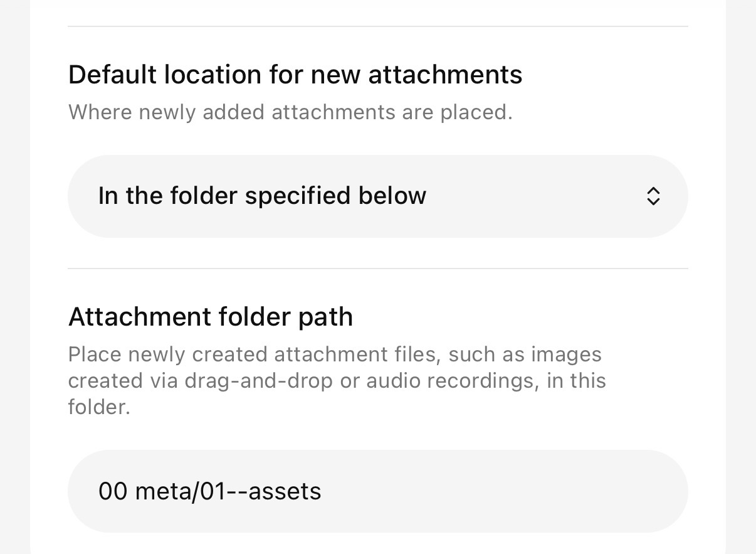Click the divider line above Default location heading
The height and width of the screenshot is (554, 756).
(377, 26)
